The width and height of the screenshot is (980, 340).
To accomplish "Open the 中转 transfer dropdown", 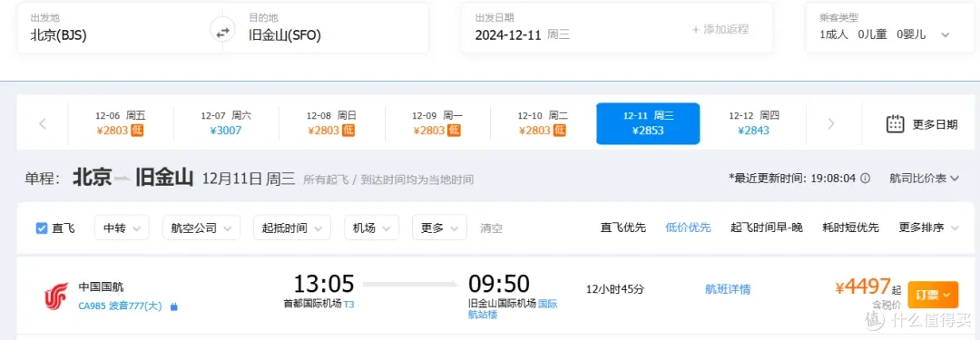I will click(x=122, y=228).
